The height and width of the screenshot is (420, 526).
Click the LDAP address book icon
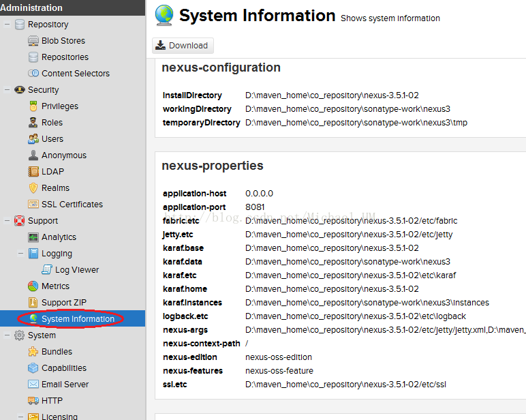(33, 172)
